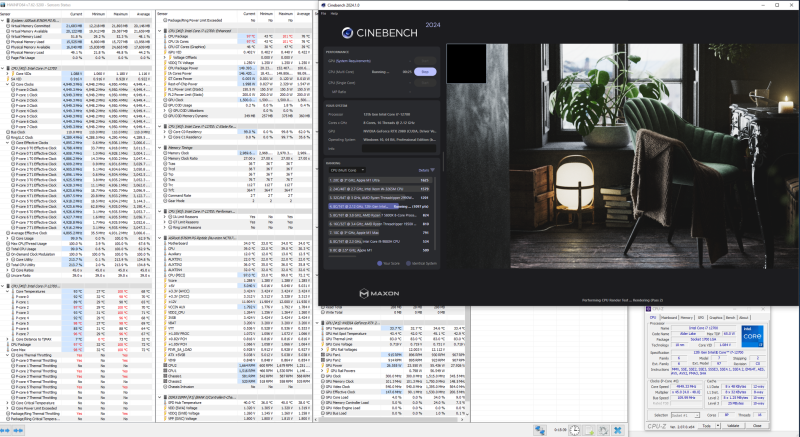Click the Validate button in CPU-Z
Viewport: 800px width, 437px height.
pyautogui.click(x=733, y=426)
